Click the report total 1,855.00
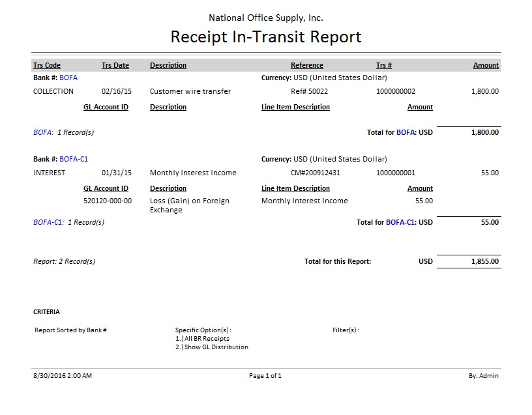 point(485,261)
